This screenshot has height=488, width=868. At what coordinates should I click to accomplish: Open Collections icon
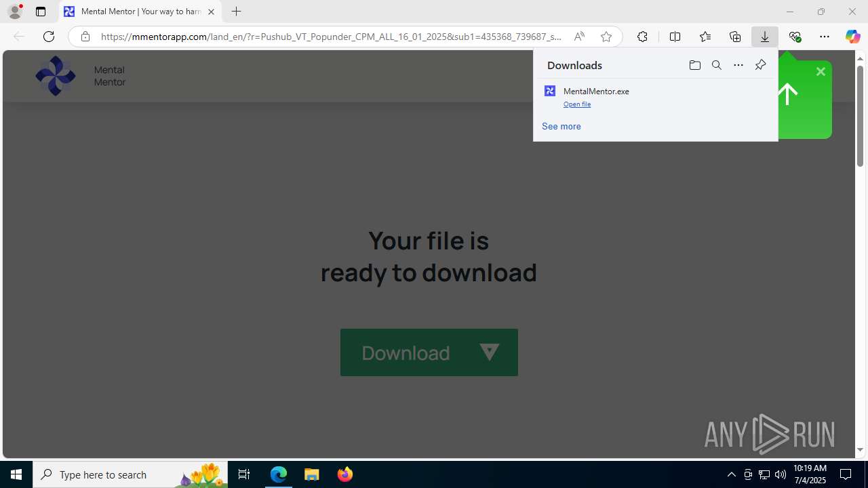click(735, 37)
